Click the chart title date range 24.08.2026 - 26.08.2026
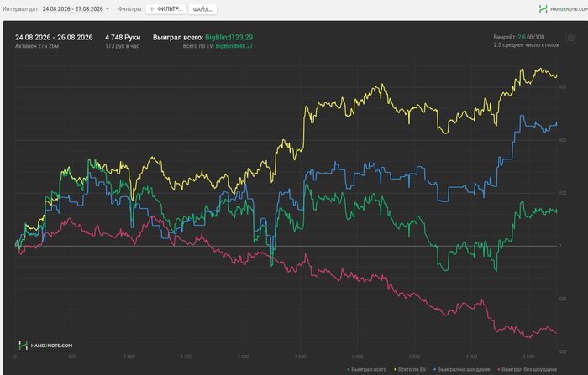 pos(54,38)
